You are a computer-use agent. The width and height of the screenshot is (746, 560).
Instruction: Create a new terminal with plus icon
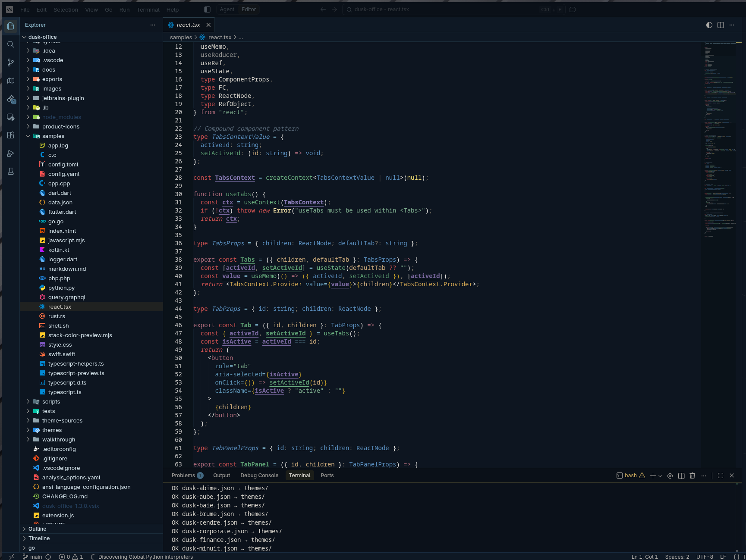653,476
